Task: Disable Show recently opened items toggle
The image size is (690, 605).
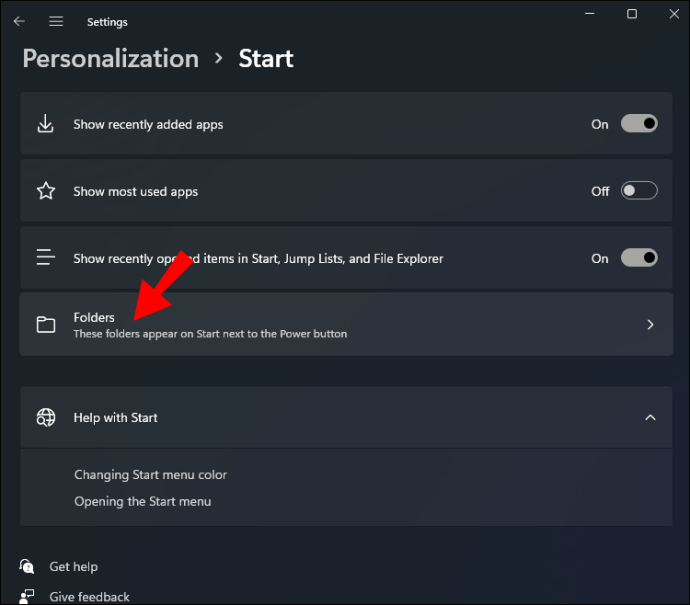Action: tap(639, 258)
